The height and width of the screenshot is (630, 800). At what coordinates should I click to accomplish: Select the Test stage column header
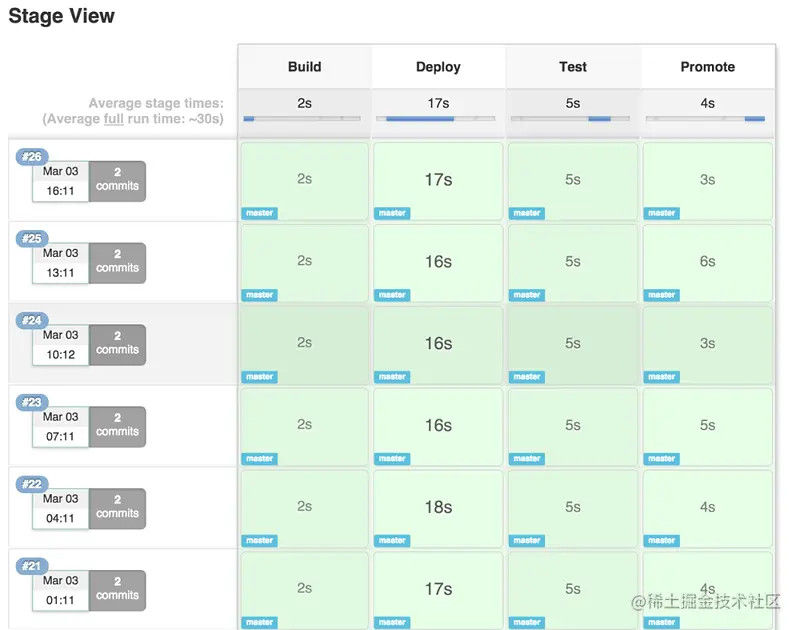(x=572, y=67)
